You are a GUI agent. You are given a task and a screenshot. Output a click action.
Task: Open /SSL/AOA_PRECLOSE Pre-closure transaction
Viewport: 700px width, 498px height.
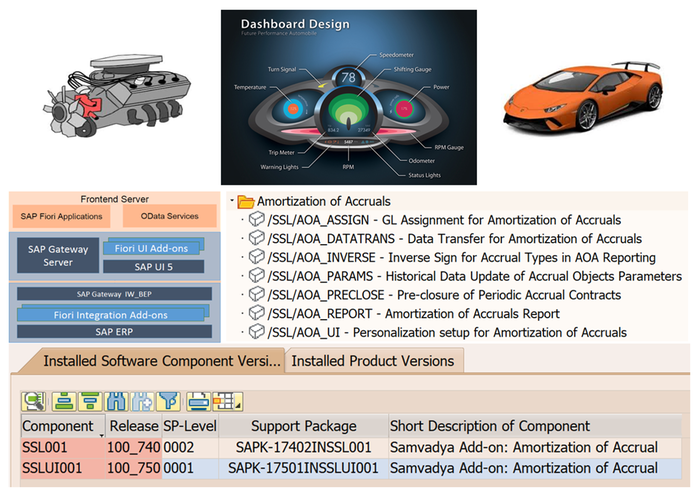pyautogui.click(x=444, y=295)
